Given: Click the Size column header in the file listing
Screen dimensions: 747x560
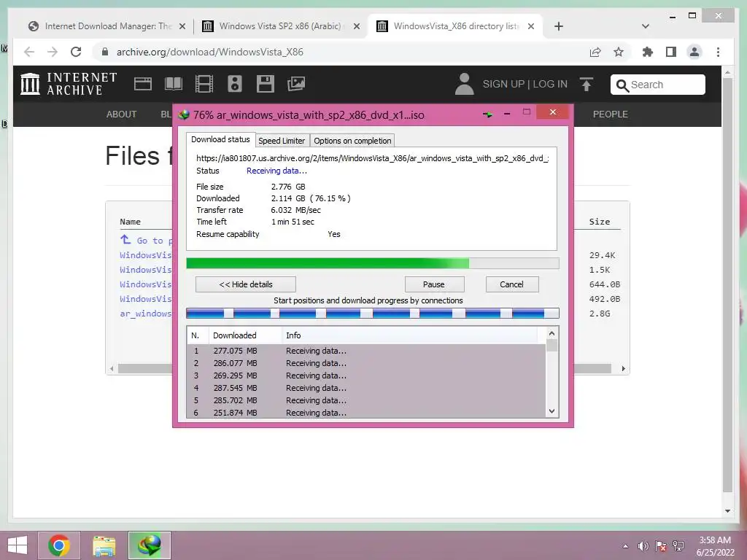Looking at the screenshot, I should point(600,222).
